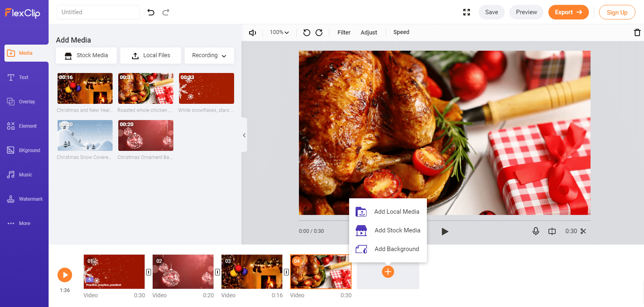This screenshot has height=307, width=644.
Task: Undo the last action
Action: [x=151, y=12]
